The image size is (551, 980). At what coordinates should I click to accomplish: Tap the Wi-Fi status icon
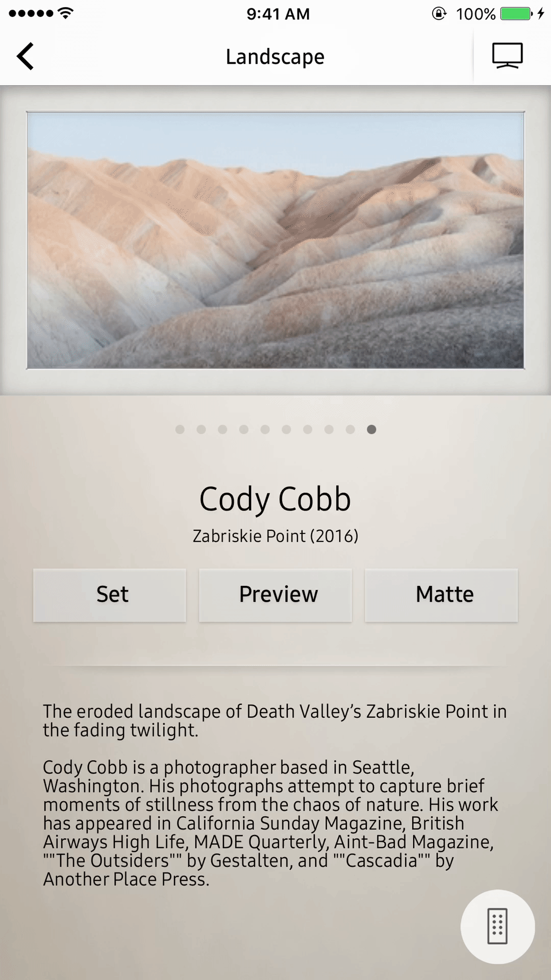tap(65, 13)
